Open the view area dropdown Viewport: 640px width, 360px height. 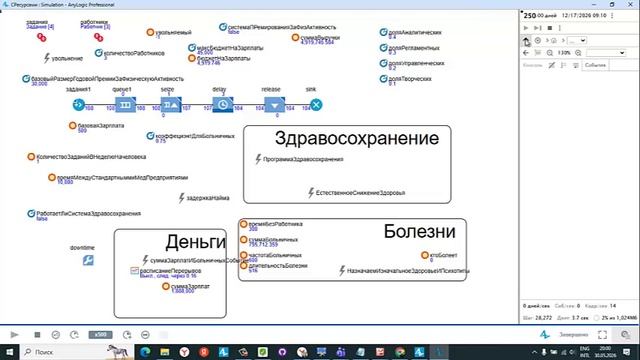pyautogui.click(x=606, y=53)
